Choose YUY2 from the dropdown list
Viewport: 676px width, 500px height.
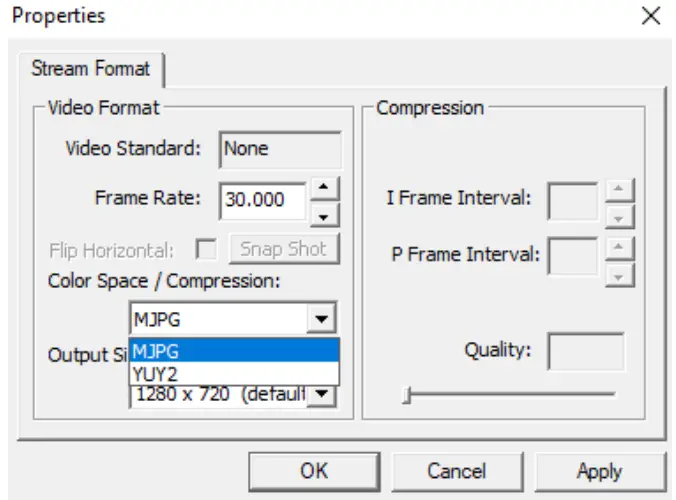pos(234,373)
